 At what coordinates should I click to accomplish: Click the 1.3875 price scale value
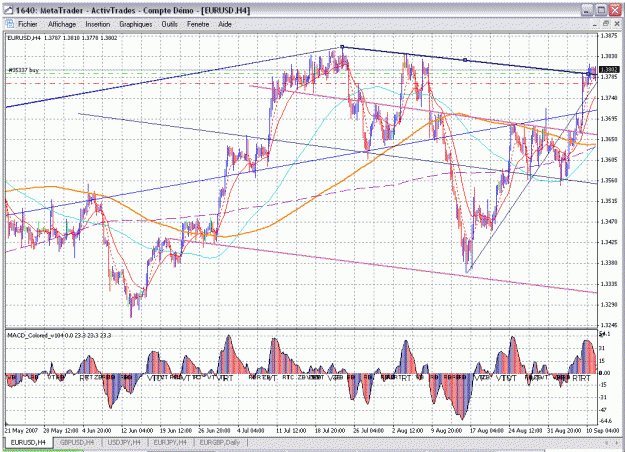609,36
